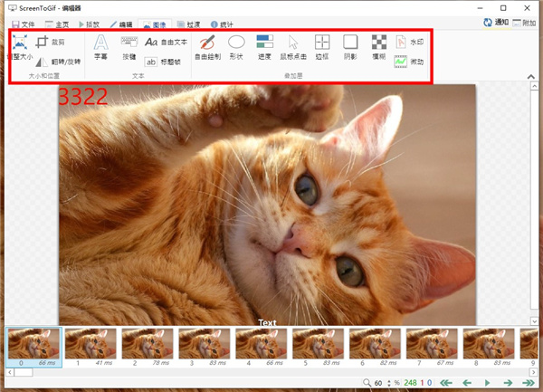The height and width of the screenshot is (392, 543).
Task: Select the Title Frame (标题帧) tool
Action: point(166,62)
